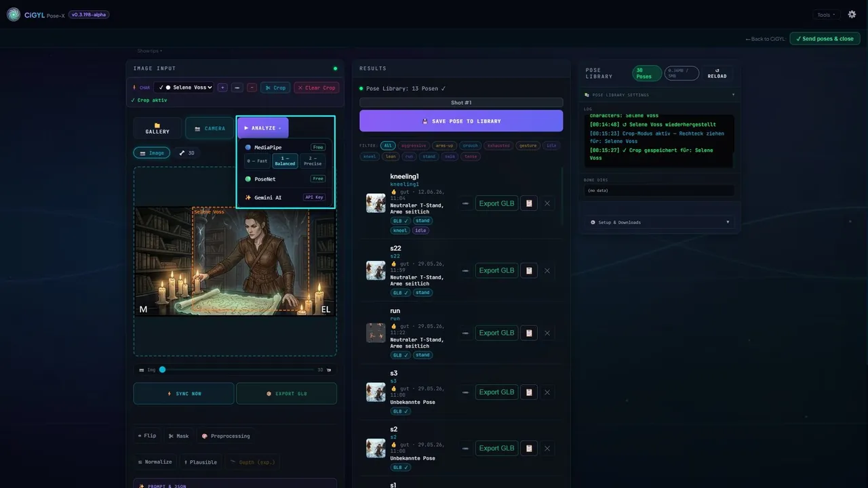This screenshot has width=868, height=488.
Task: Click the dash icon on the s3 row
Action: (x=466, y=392)
